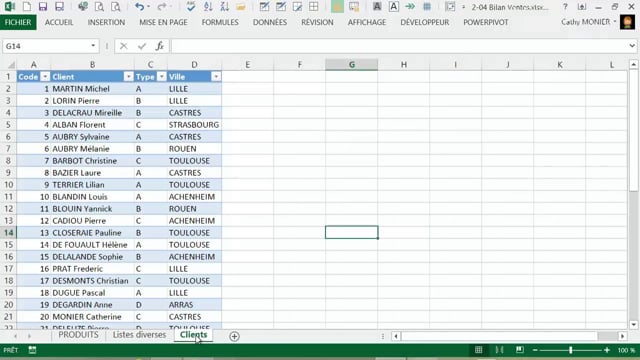Image resolution: width=640 pixels, height=360 pixels.
Task: Click the Name Box showing G14
Action: 45,46
